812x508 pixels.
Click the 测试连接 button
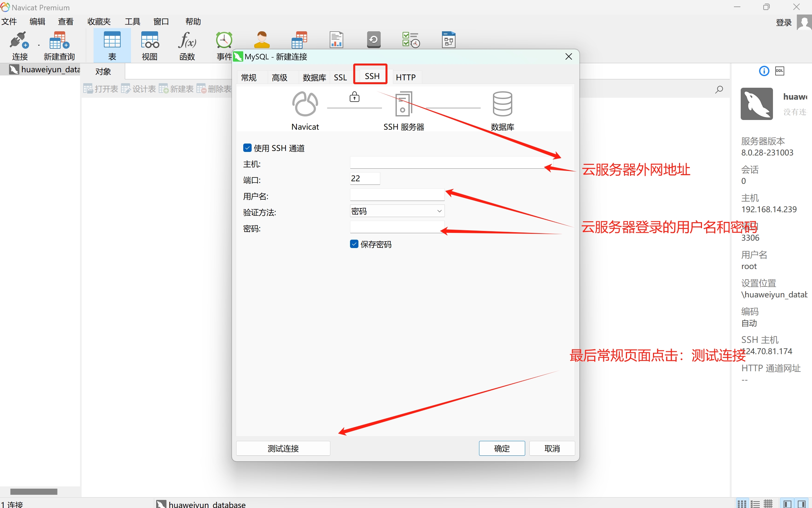point(283,448)
